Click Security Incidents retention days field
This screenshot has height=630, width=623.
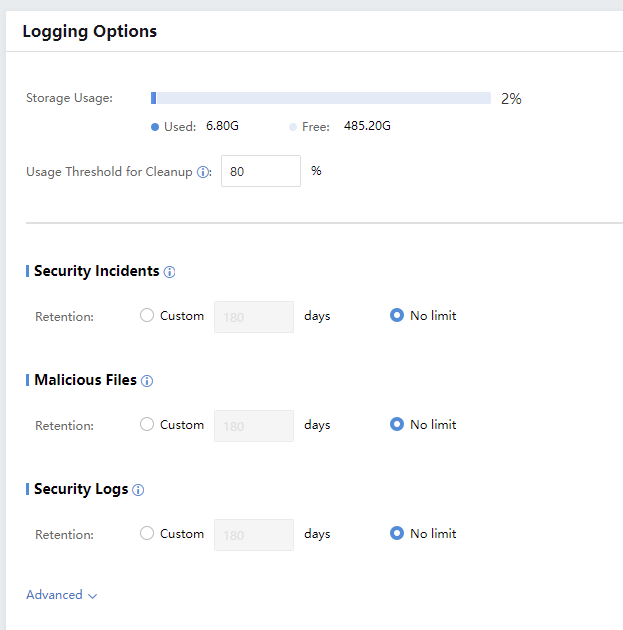coord(254,316)
